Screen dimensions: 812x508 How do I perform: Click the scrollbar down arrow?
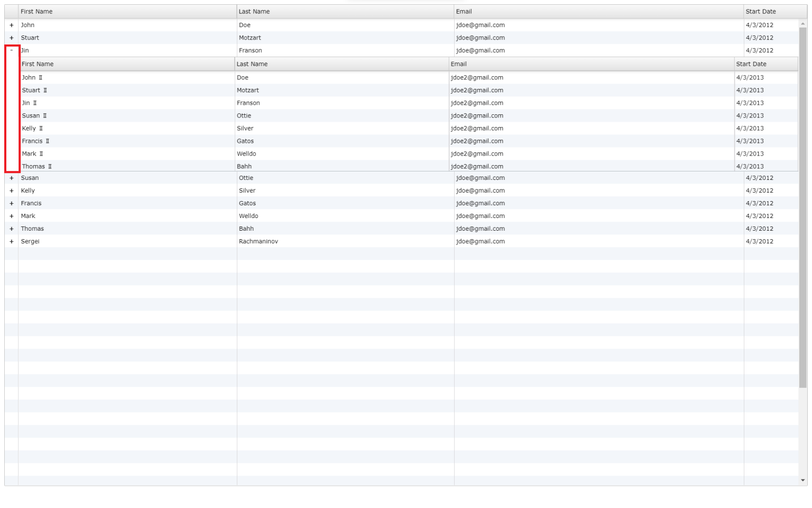[x=803, y=480]
